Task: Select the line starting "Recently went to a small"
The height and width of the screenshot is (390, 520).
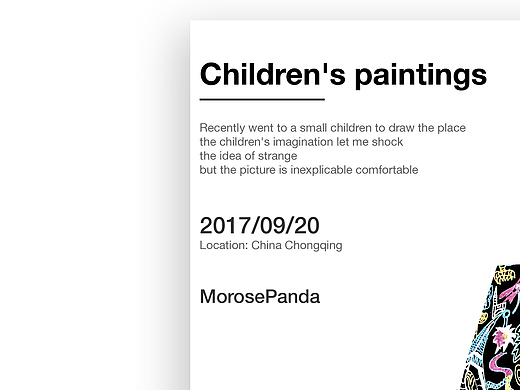Action: [x=333, y=128]
